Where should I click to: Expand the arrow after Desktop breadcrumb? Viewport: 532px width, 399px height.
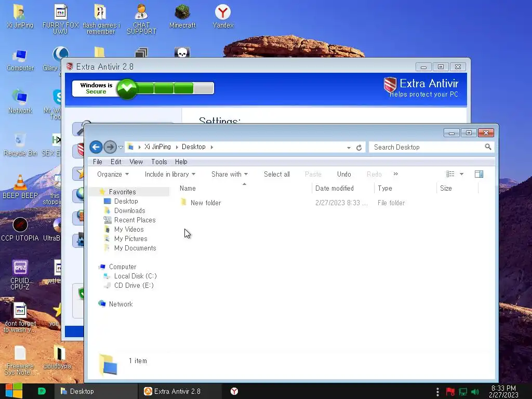pyautogui.click(x=212, y=147)
